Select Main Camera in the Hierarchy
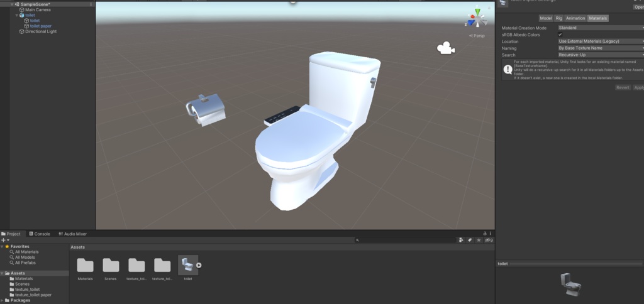Viewport: 644px width, 304px height. point(38,10)
